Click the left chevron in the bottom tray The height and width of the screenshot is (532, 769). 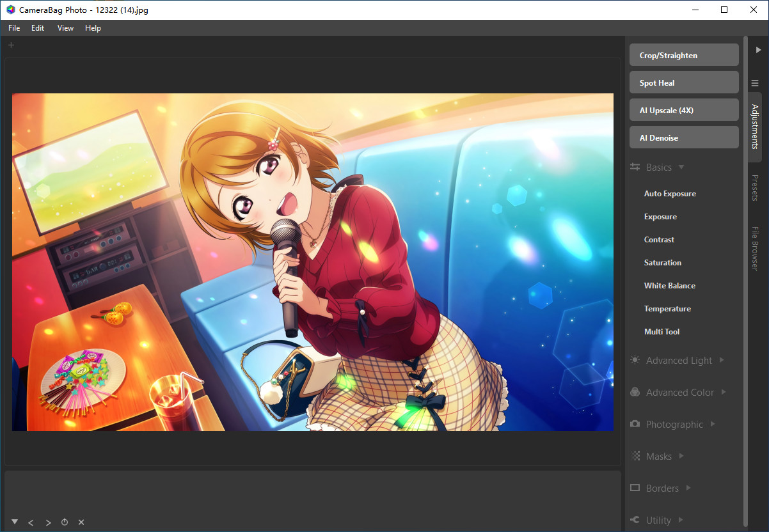(31, 522)
